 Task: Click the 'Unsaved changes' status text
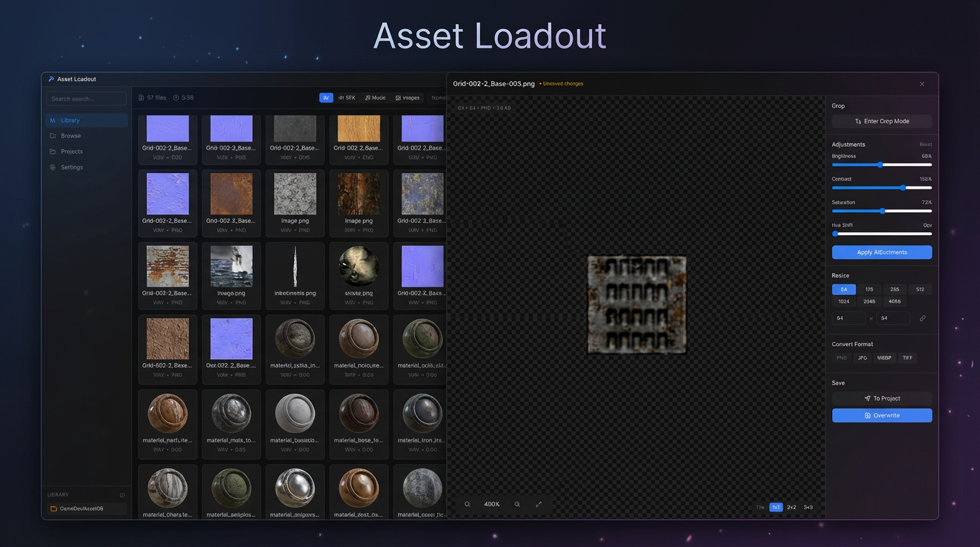click(561, 84)
